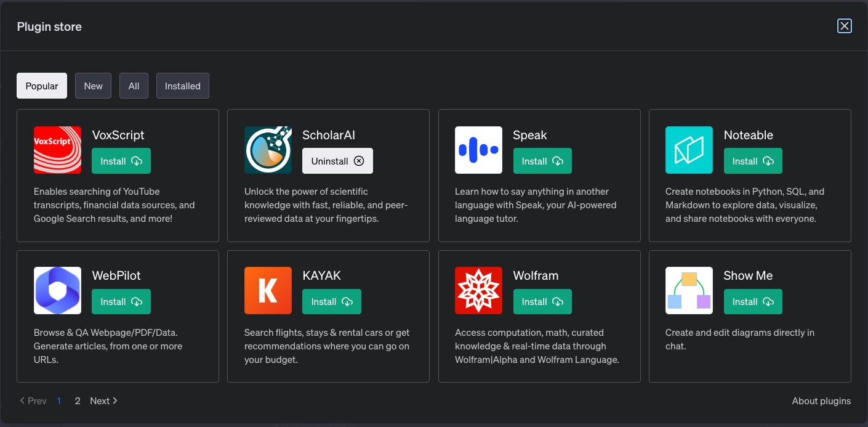Click Next to see more plugins
The image size is (868, 427).
[103, 401]
